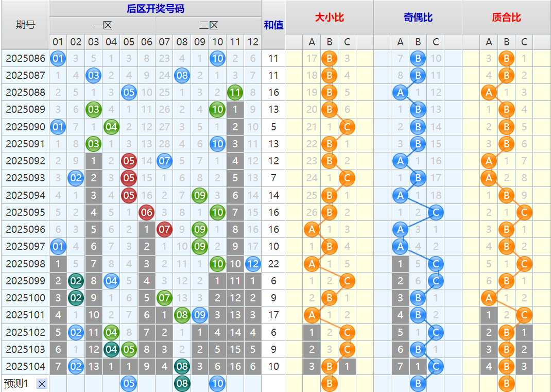This screenshot has width=551, height=392.
Task: Select blue ball 02 in row 2025093
Action: (x=76, y=178)
